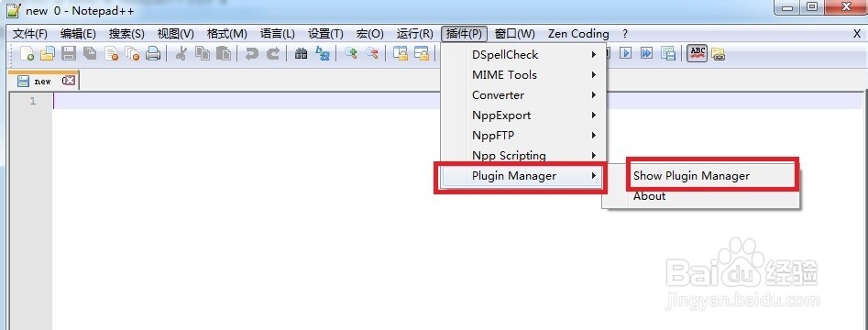Open the 视图(V) menu
868x330 pixels.
click(x=175, y=34)
